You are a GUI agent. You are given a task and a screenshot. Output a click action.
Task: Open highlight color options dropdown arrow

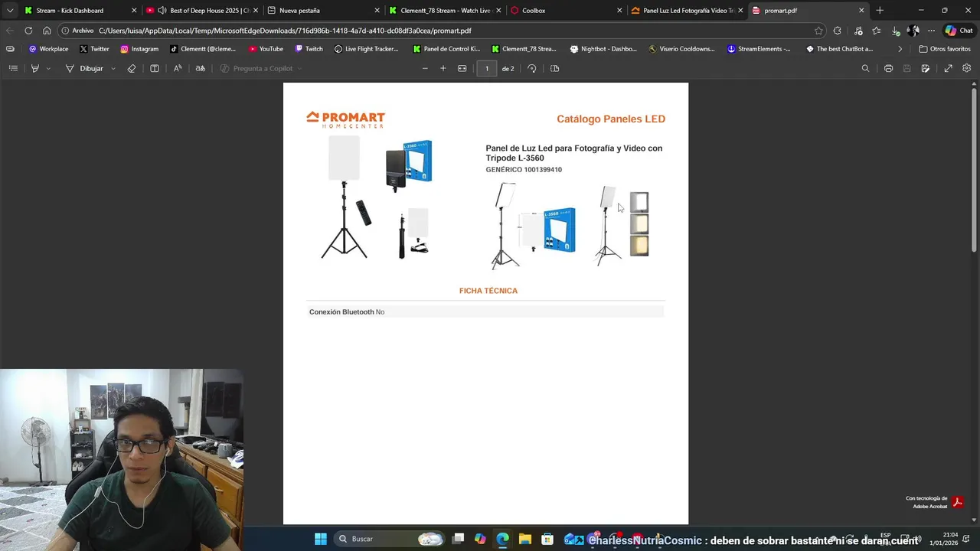point(48,68)
